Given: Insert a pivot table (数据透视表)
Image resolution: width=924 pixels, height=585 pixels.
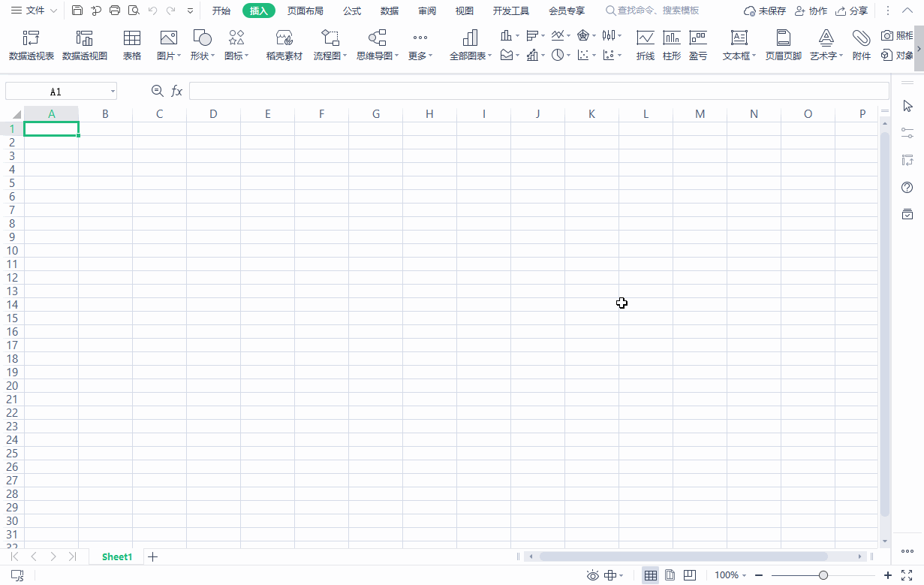Looking at the screenshot, I should [x=32, y=45].
